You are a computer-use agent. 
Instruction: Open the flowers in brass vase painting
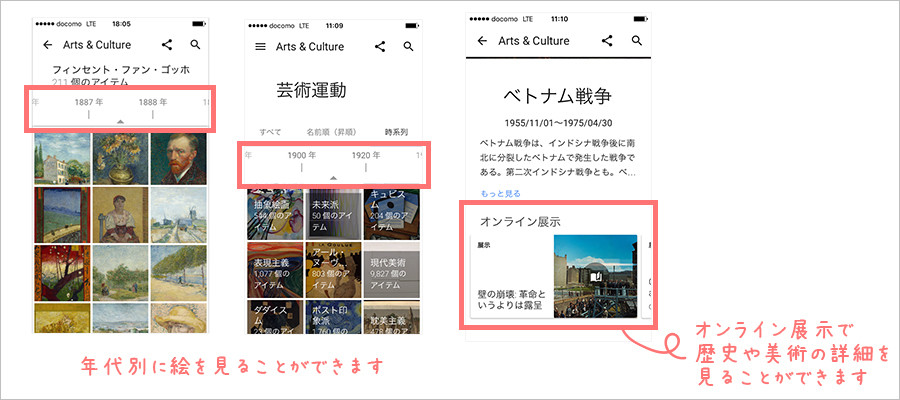pos(120,158)
